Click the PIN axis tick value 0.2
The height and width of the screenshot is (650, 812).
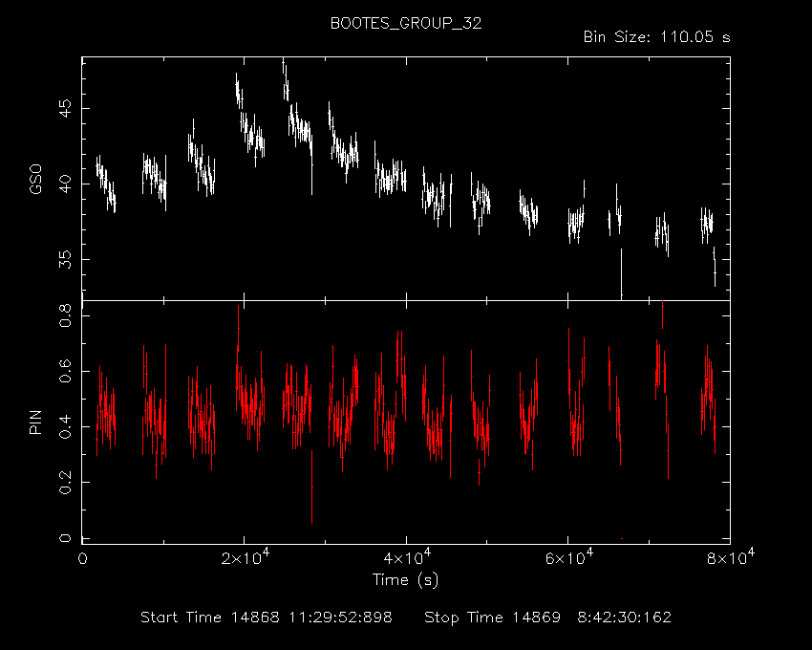pyautogui.click(x=65, y=482)
